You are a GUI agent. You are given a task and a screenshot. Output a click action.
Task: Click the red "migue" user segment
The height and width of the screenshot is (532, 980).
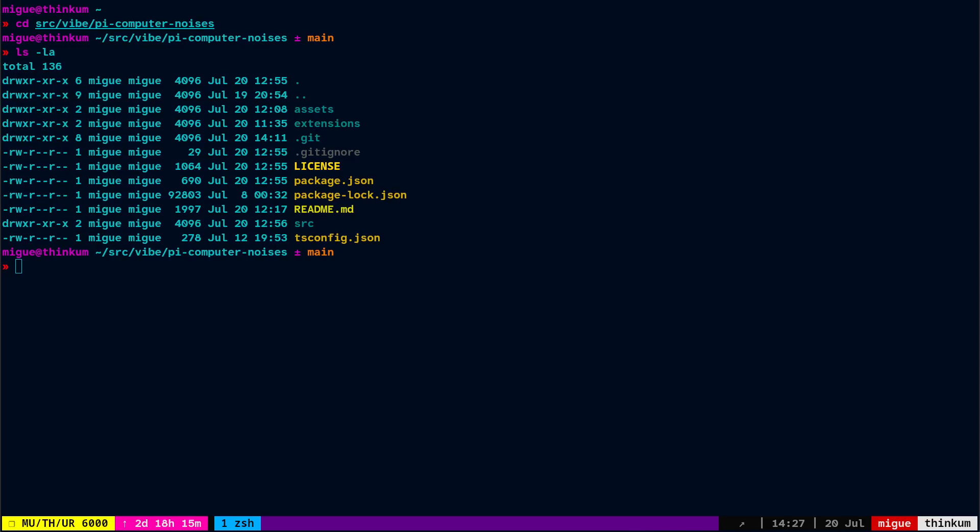pos(894,523)
